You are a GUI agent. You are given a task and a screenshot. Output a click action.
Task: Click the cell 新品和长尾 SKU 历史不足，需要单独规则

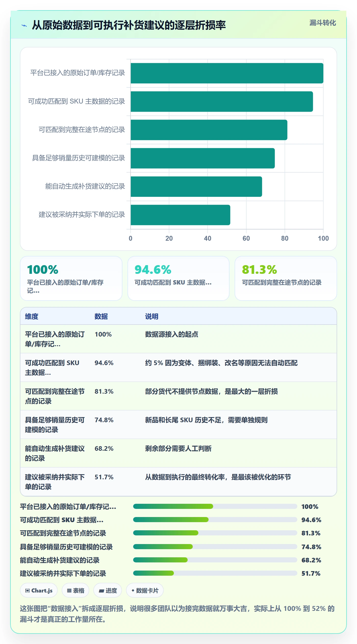pyautogui.click(x=206, y=420)
